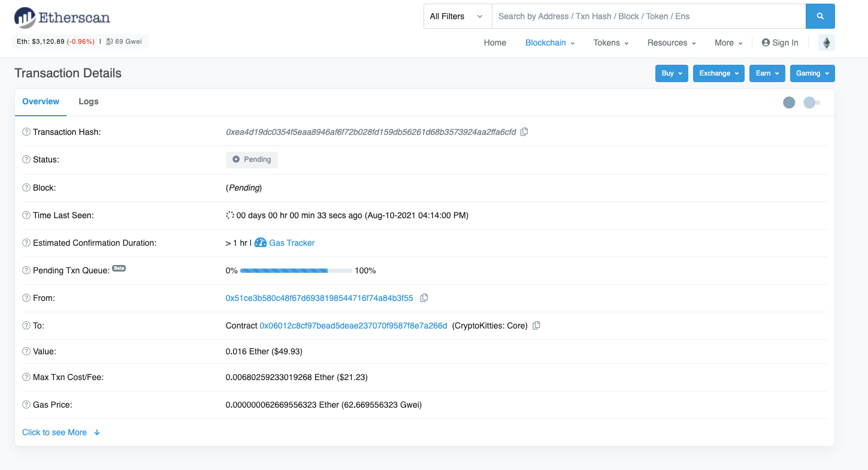Open the Buy dropdown button

tap(672, 73)
